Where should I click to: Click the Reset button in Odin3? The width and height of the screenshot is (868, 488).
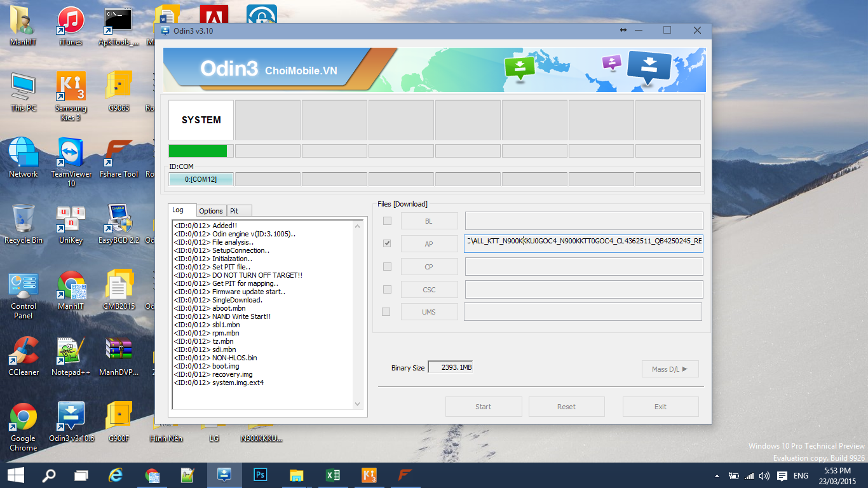point(566,407)
